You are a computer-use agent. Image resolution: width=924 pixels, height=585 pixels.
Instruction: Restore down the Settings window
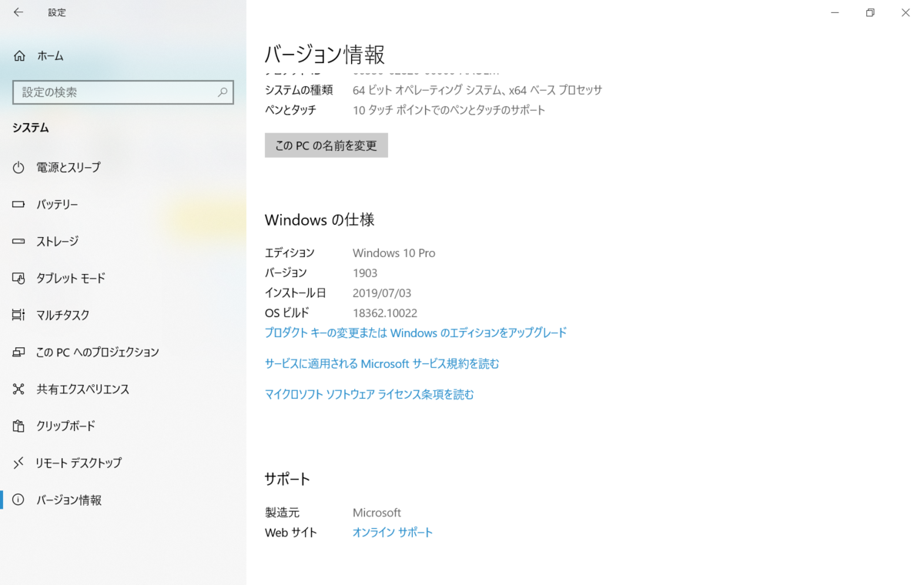[x=870, y=12]
